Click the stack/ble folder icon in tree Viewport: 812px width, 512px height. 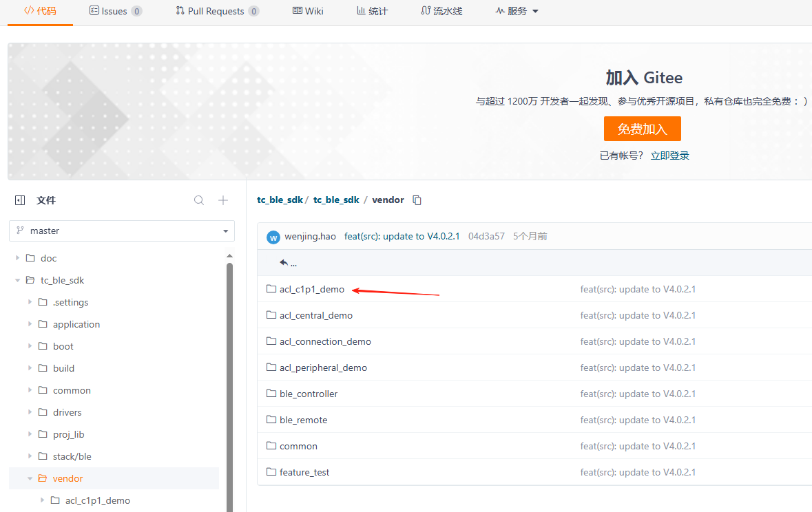pos(43,456)
